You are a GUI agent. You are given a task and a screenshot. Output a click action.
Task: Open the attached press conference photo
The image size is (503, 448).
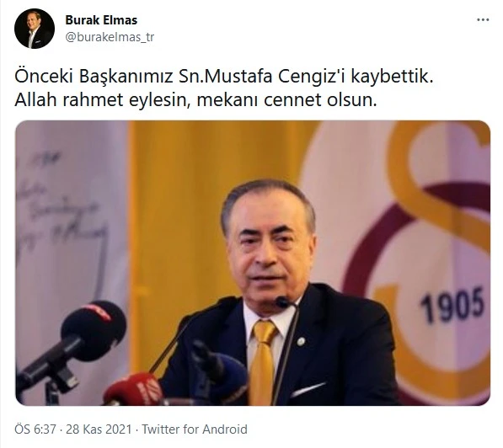tap(253, 263)
